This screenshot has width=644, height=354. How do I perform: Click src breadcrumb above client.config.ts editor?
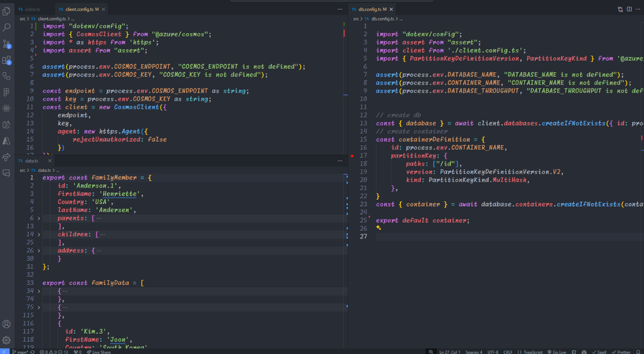click(22, 19)
